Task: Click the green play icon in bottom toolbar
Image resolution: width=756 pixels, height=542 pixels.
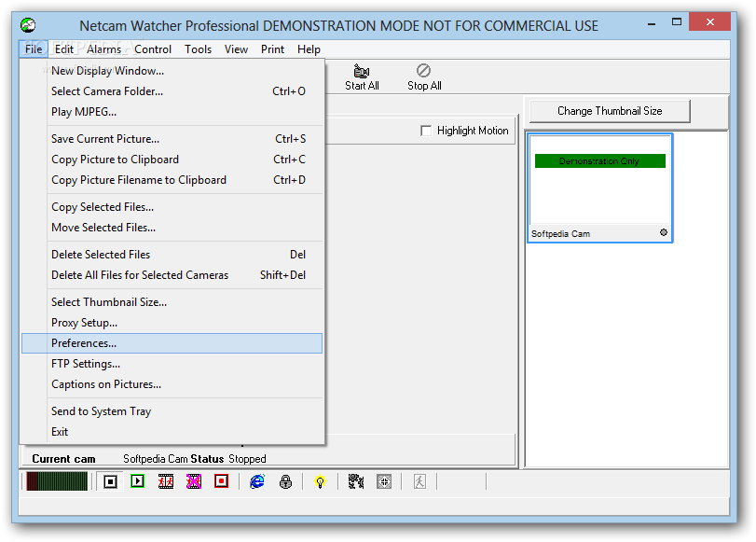Action: point(138,481)
